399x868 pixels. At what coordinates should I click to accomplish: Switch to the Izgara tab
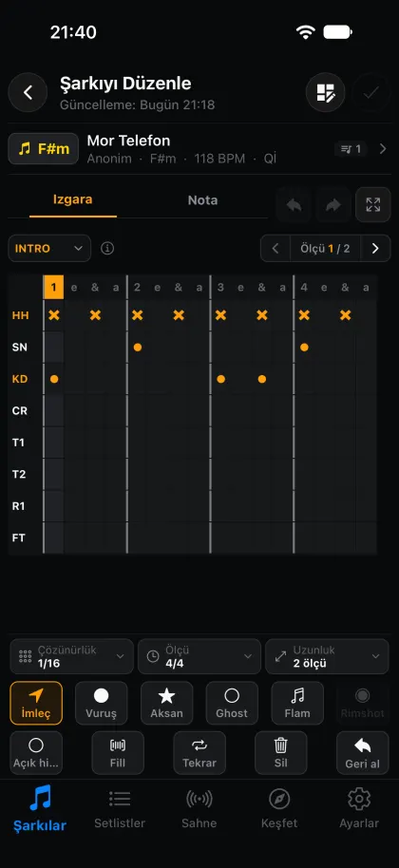point(72,199)
